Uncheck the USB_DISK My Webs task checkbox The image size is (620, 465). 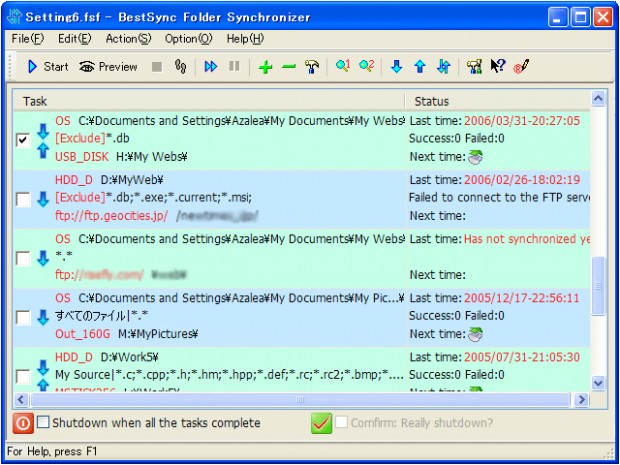coord(23,140)
